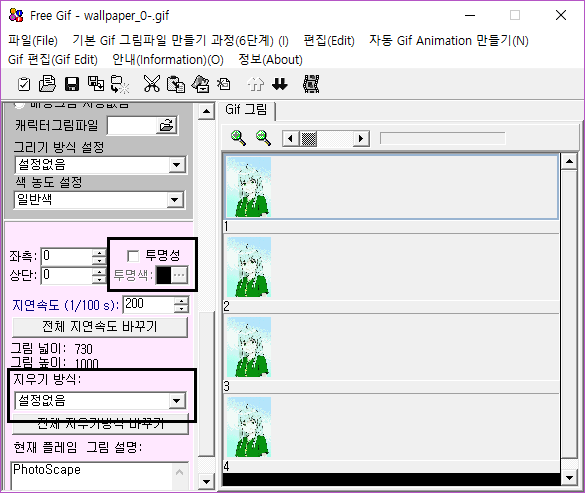Click the zoom out magnifier icon
585x493 pixels.
click(x=263, y=138)
